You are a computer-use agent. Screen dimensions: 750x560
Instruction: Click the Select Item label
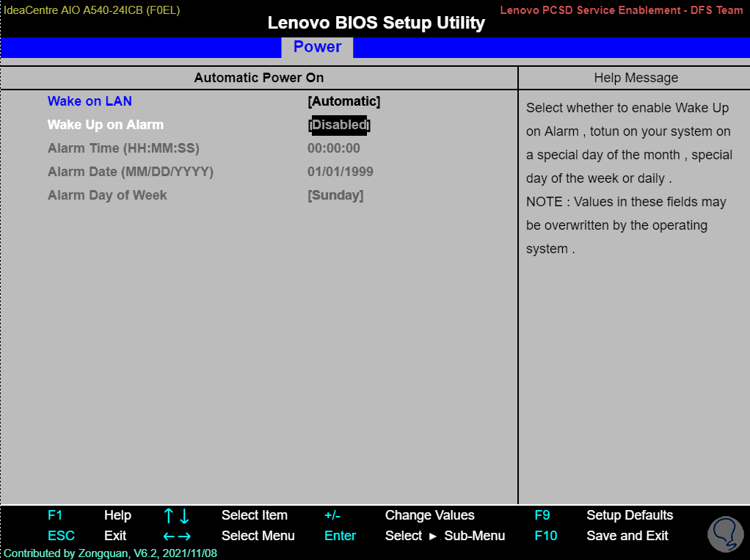coord(255,515)
